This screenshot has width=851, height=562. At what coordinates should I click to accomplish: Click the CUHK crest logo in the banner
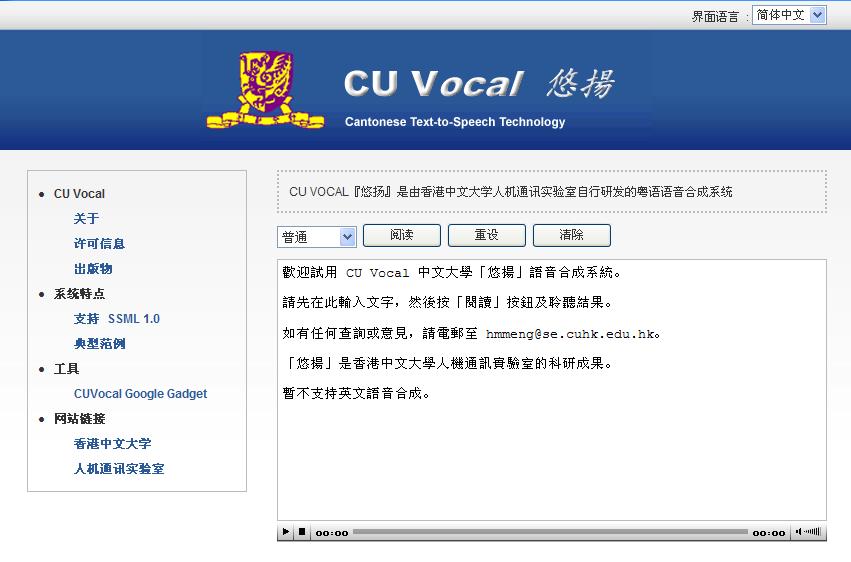click(265, 90)
